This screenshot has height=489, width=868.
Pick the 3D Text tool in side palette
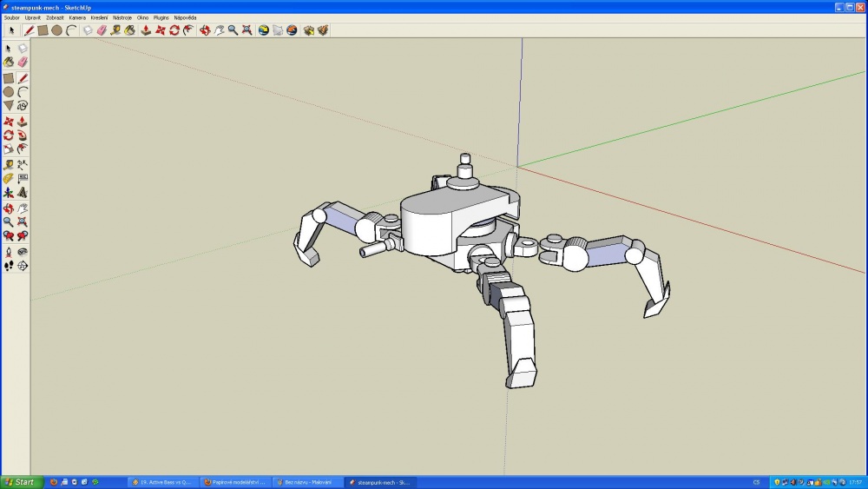23,192
